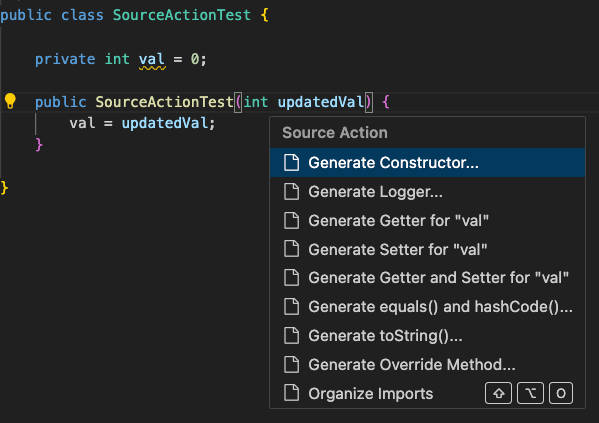The image size is (599, 423).
Task: Click file icon beside Organize Imports
Action: pos(291,393)
